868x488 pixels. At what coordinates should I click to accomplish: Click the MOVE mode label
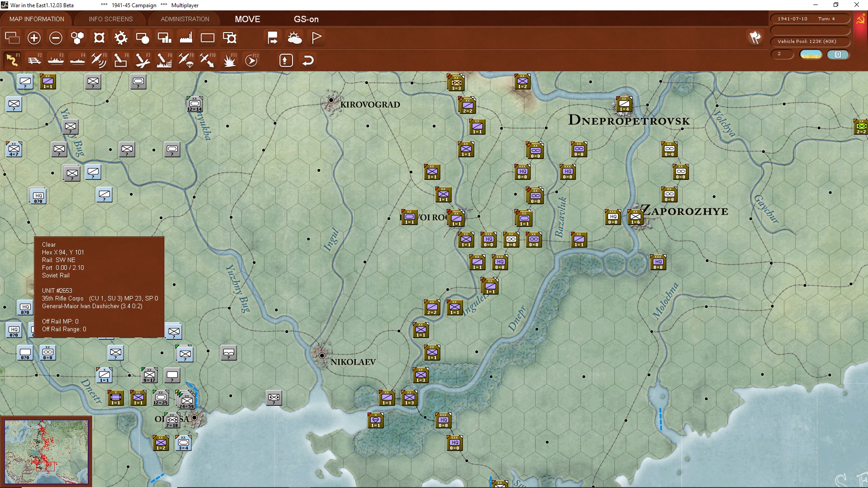click(247, 19)
